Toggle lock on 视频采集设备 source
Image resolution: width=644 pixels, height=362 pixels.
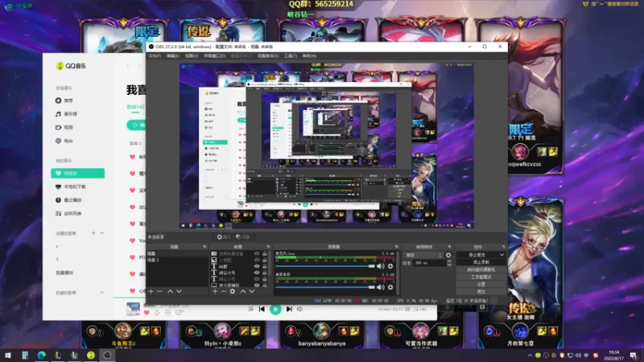pos(265,254)
